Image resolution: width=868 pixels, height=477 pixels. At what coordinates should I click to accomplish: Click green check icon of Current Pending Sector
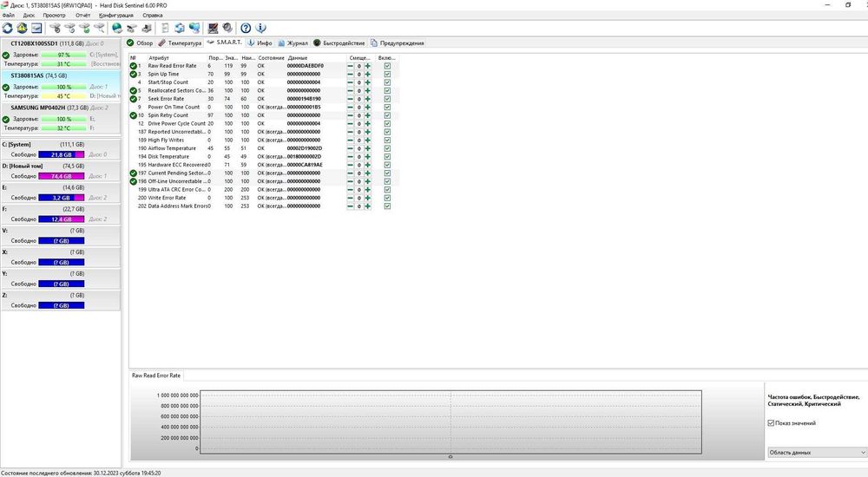(134, 173)
